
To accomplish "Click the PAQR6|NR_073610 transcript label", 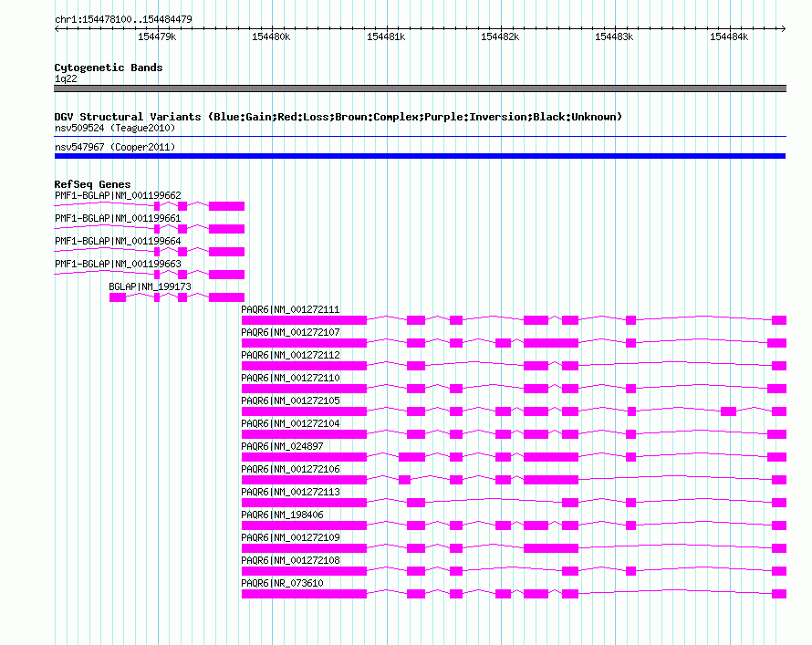I will (x=282, y=582).
